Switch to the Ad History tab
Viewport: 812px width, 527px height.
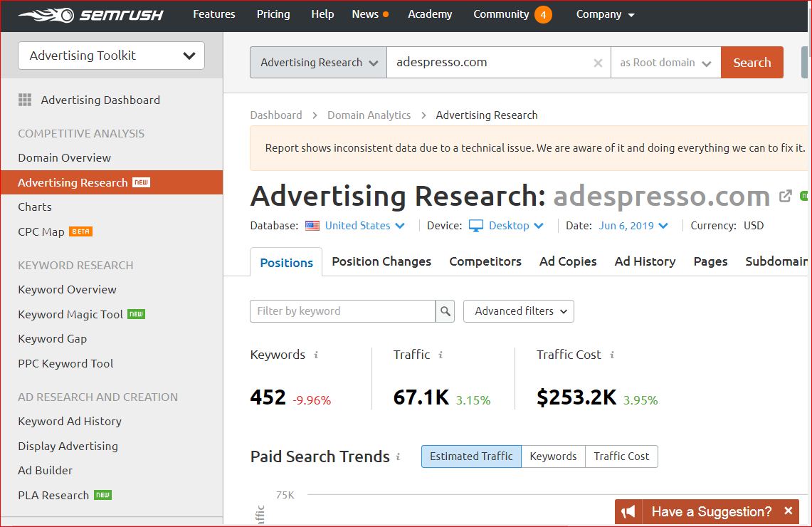[x=645, y=261]
